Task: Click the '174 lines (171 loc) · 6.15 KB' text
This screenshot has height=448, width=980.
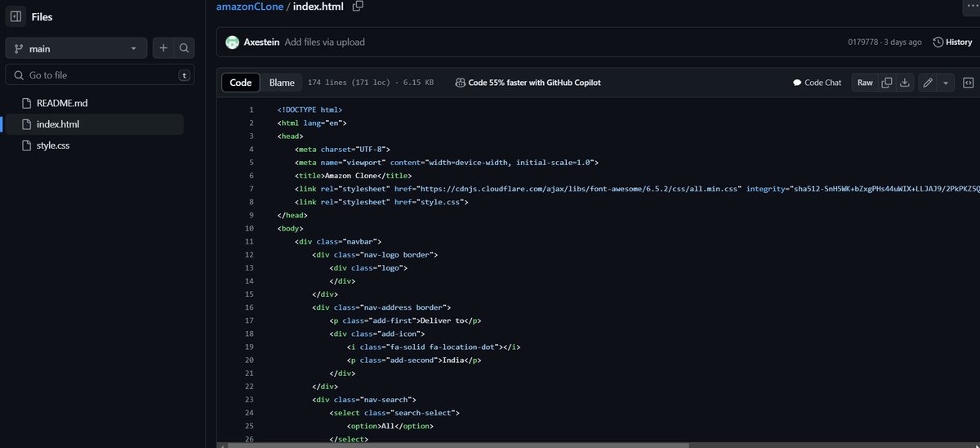Action: click(370, 83)
